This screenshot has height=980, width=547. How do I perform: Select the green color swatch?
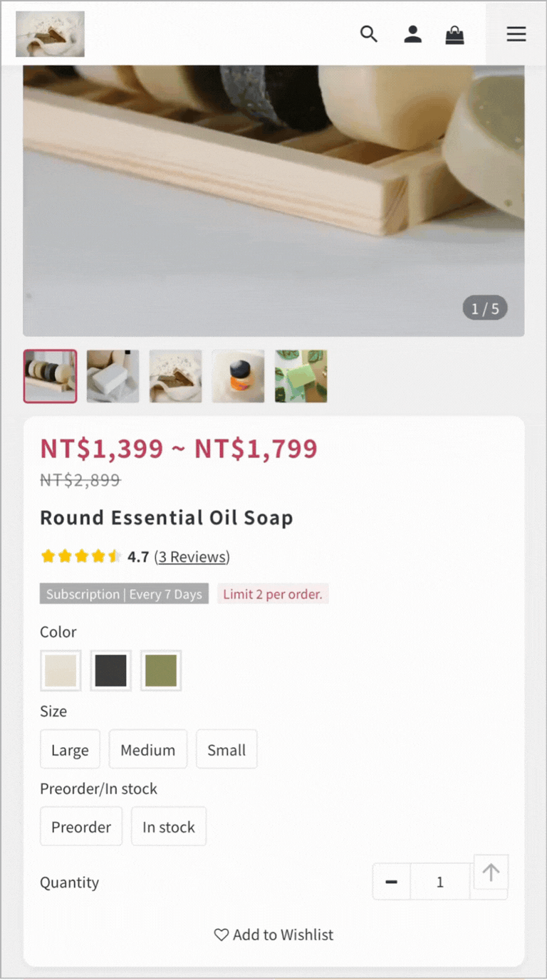tap(161, 670)
